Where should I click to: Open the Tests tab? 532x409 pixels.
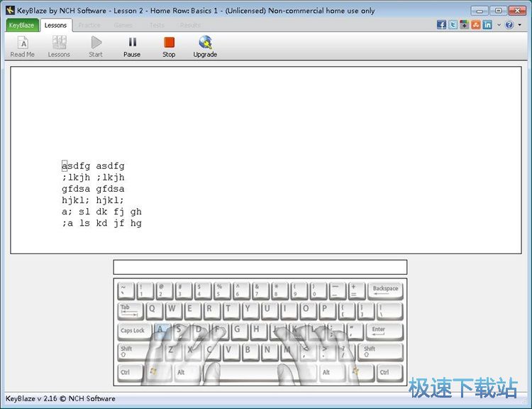157,25
